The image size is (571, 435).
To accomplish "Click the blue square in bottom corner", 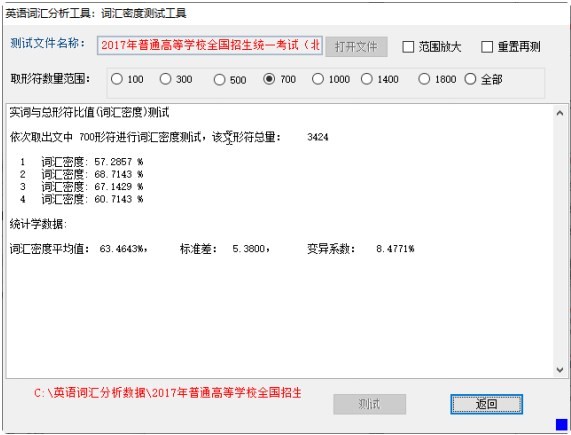I will (561, 424).
